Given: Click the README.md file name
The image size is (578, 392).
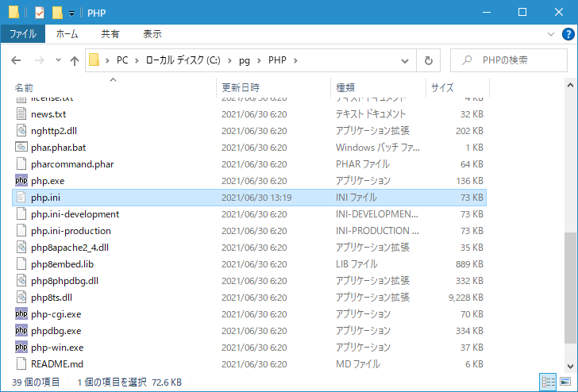Looking at the screenshot, I should click(57, 364).
